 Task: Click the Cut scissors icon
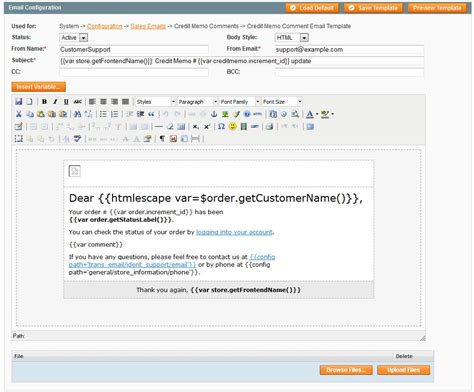click(19, 114)
